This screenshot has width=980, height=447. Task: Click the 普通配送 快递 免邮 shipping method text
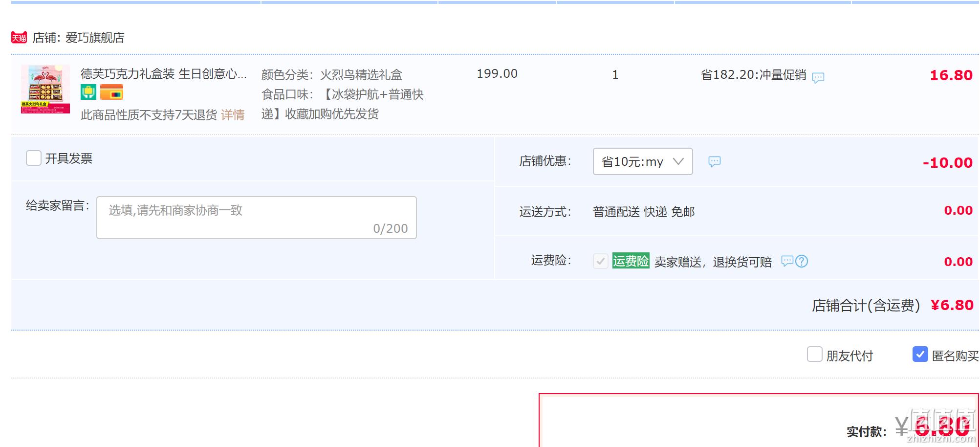pyautogui.click(x=644, y=212)
